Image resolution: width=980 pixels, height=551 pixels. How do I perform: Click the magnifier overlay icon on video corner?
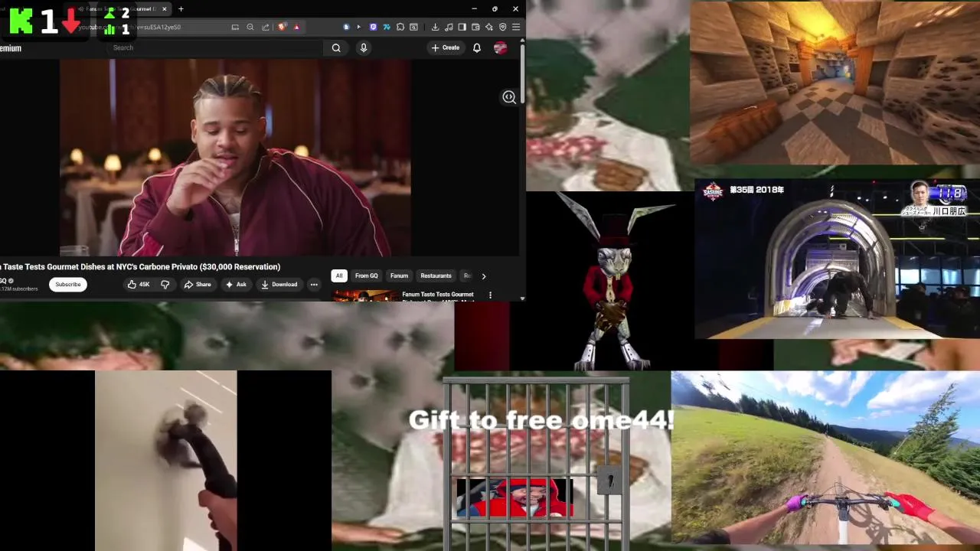[509, 97]
